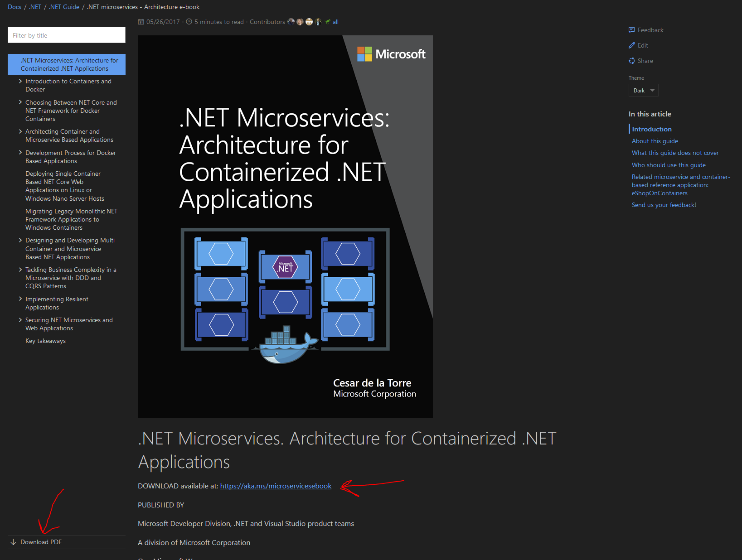
Task: Click the e-book cover image
Action: pos(285,227)
